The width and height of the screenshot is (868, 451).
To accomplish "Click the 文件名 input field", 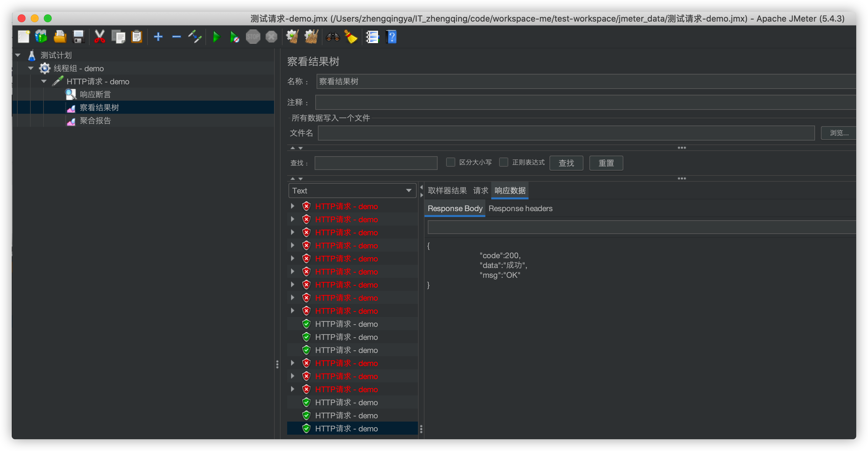I will pyautogui.click(x=566, y=133).
